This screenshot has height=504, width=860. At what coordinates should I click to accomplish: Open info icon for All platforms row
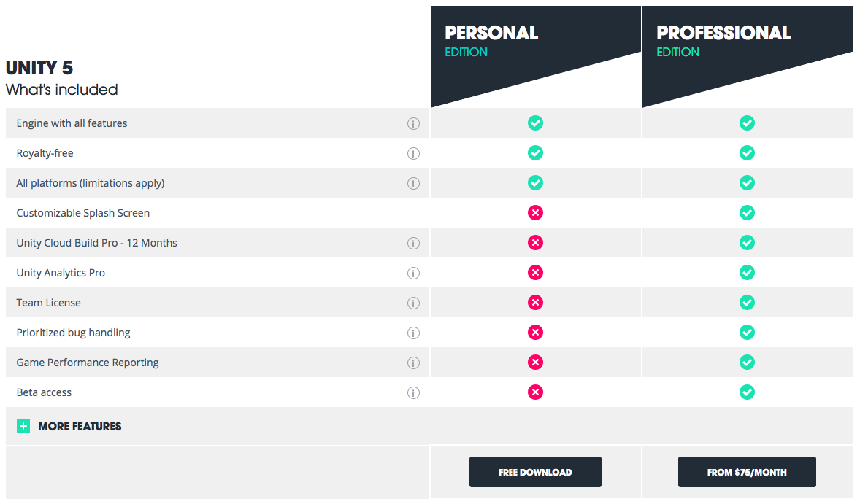click(x=413, y=184)
